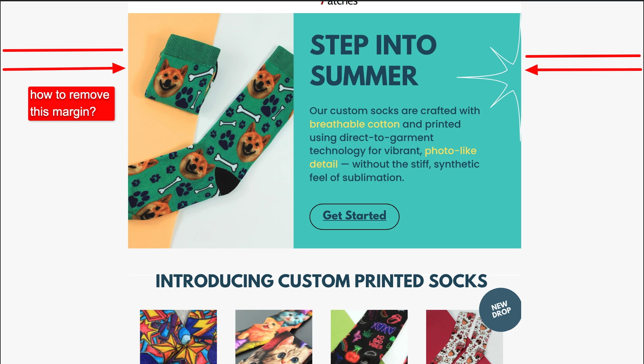Viewport: 644px width, 364px height.
Task: Click the NEW DROP round badge
Action: [x=500, y=310]
